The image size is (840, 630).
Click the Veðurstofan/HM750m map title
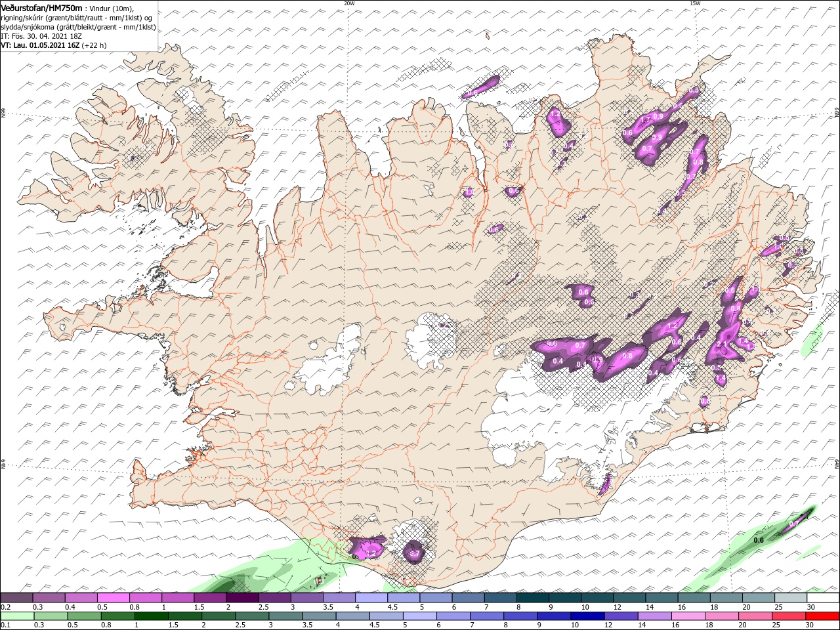pos(41,8)
